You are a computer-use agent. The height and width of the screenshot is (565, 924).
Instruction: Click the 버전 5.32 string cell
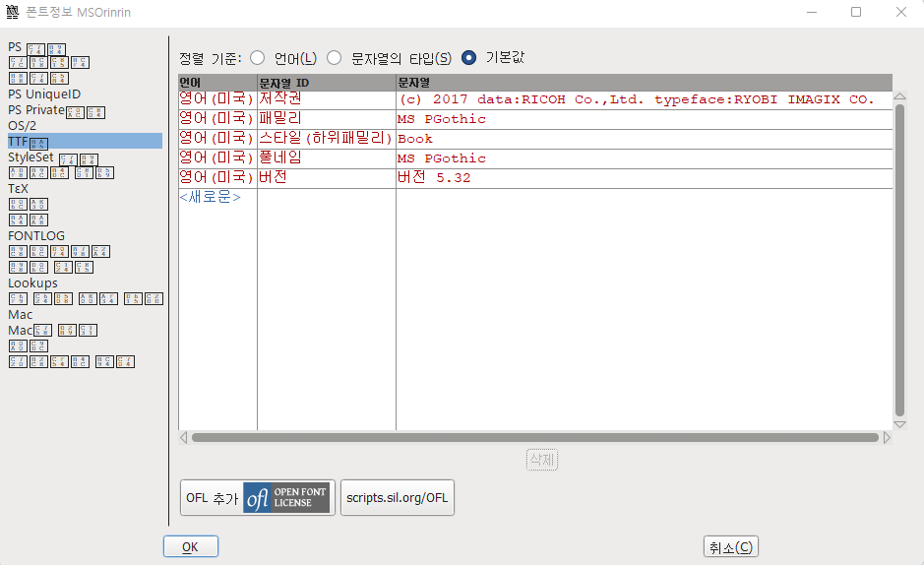click(x=645, y=177)
